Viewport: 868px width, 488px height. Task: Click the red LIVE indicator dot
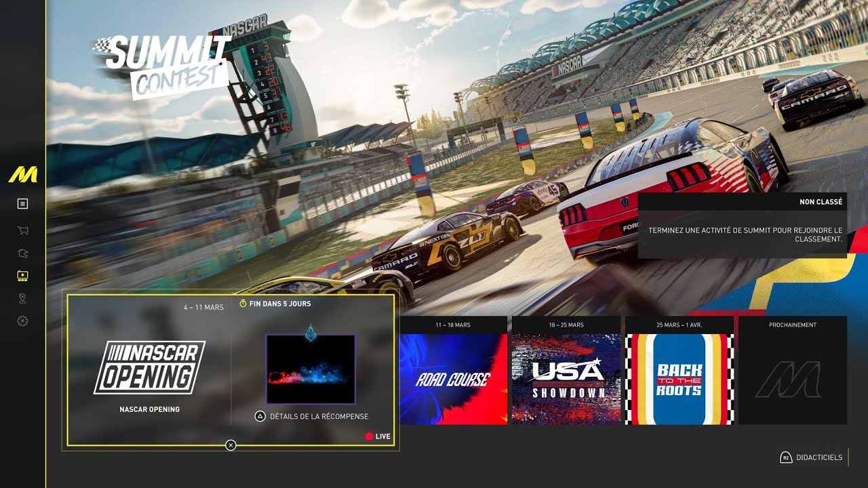click(x=369, y=436)
